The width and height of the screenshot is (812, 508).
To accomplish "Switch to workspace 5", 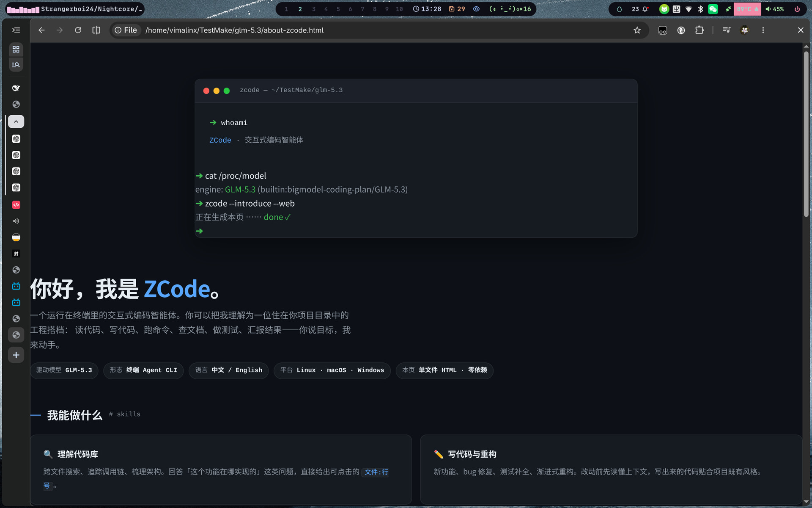I will click(x=338, y=9).
